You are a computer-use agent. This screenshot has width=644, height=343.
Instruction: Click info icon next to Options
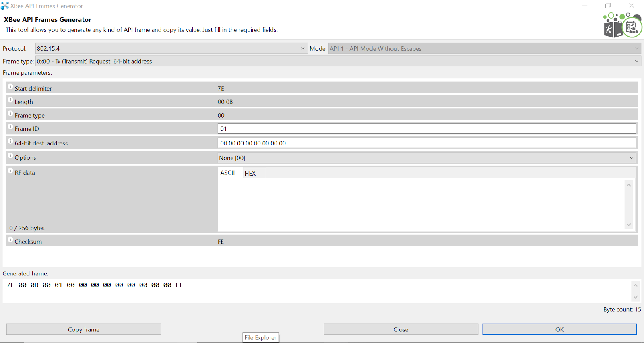pos(10,156)
